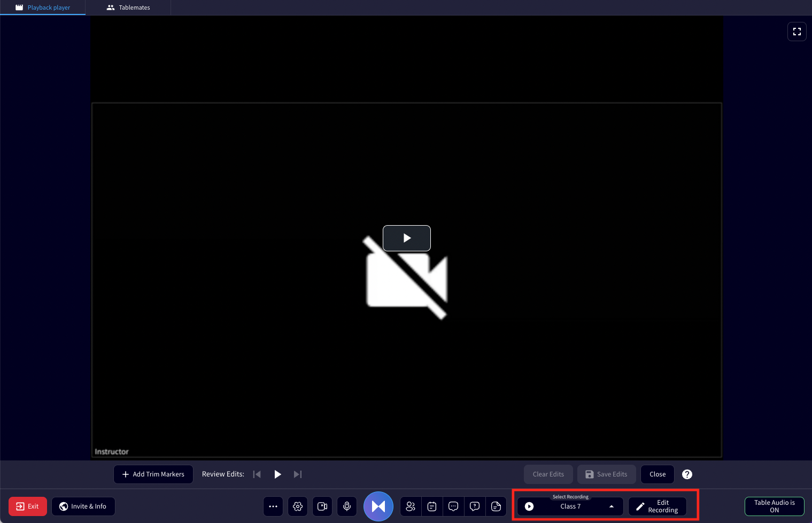The width and height of the screenshot is (812, 523).
Task: Play the Review Edits preview
Action: point(277,474)
